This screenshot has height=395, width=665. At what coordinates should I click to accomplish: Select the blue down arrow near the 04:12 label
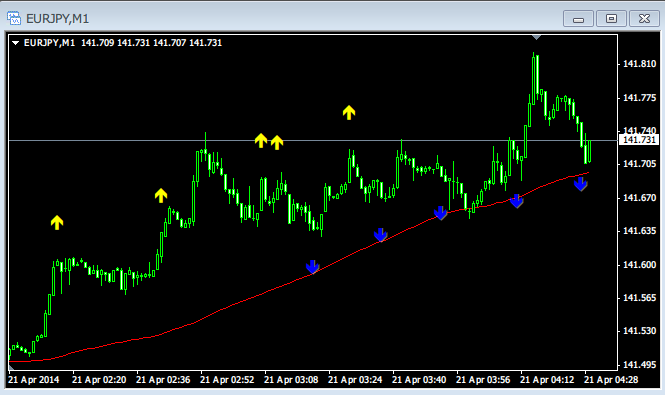tap(516, 201)
